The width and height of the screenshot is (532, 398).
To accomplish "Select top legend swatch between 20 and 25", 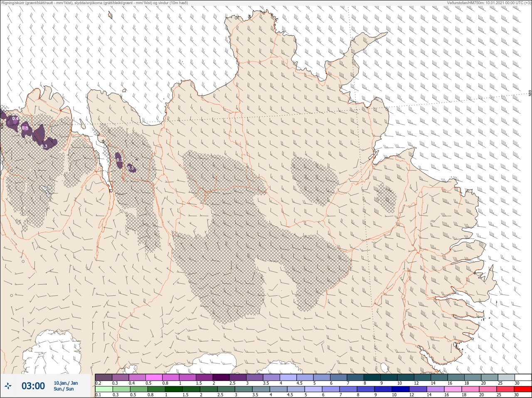I will click(x=490, y=377).
